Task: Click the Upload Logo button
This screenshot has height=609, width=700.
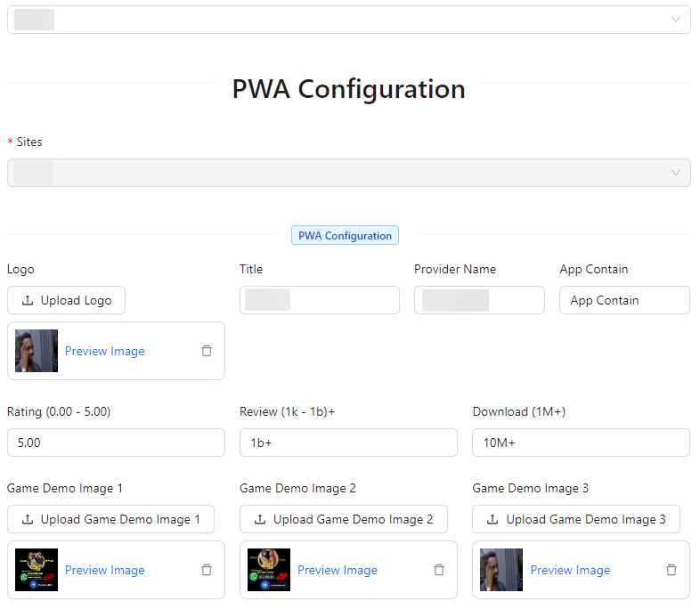Action: [66, 300]
